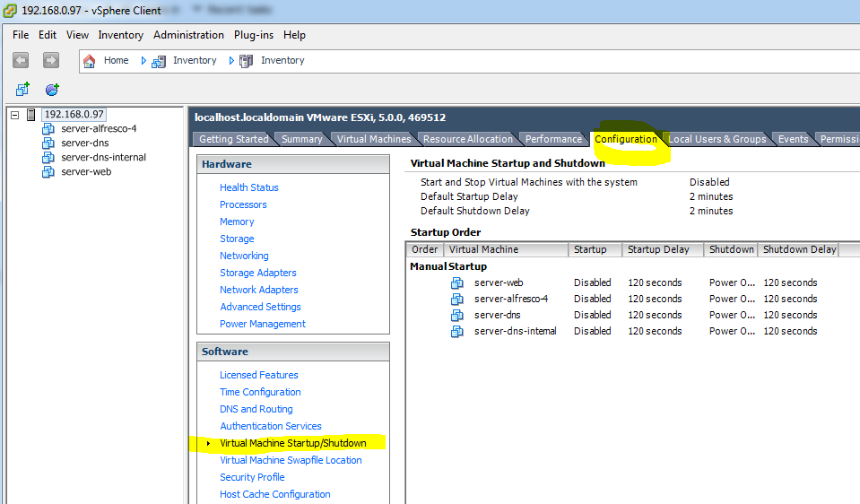
Task: Open the Host Cache Configuration link
Action: (x=274, y=494)
